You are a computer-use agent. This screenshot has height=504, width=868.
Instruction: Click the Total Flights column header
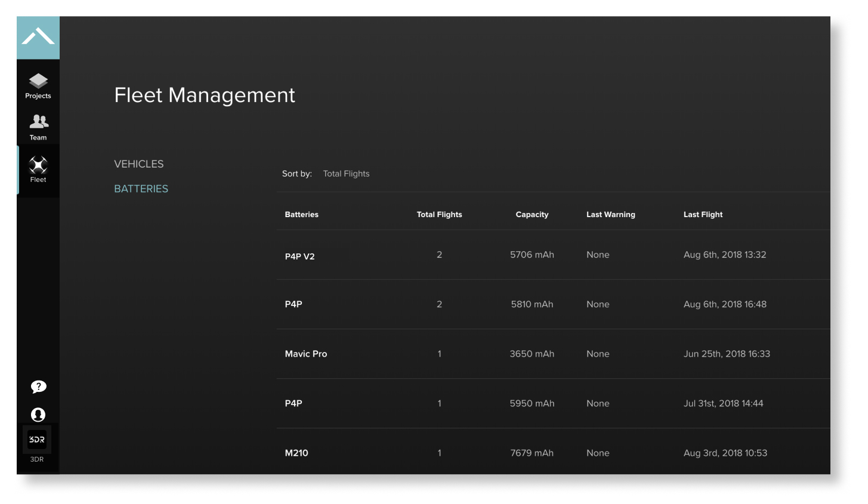tap(440, 215)
